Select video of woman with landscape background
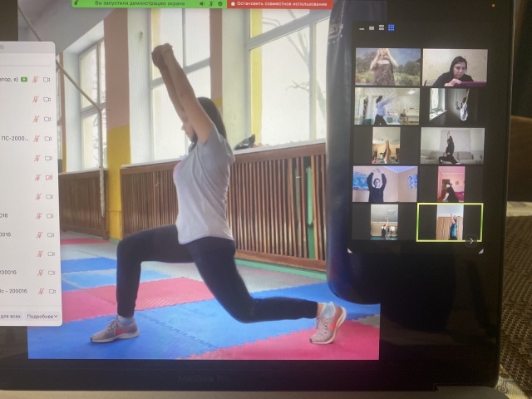532x399 pixels. click(388, 66)
